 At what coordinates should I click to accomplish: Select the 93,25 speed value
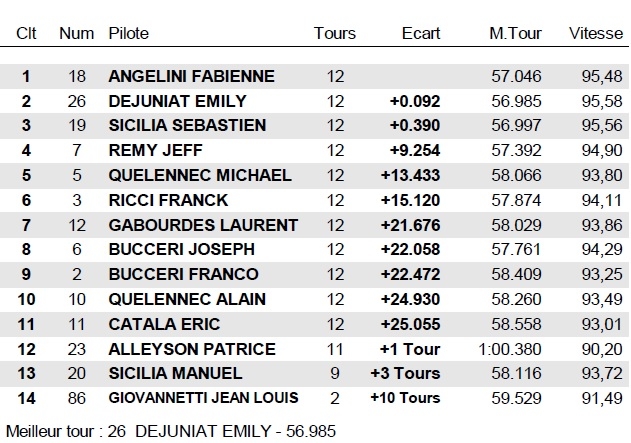coord(600,274)
